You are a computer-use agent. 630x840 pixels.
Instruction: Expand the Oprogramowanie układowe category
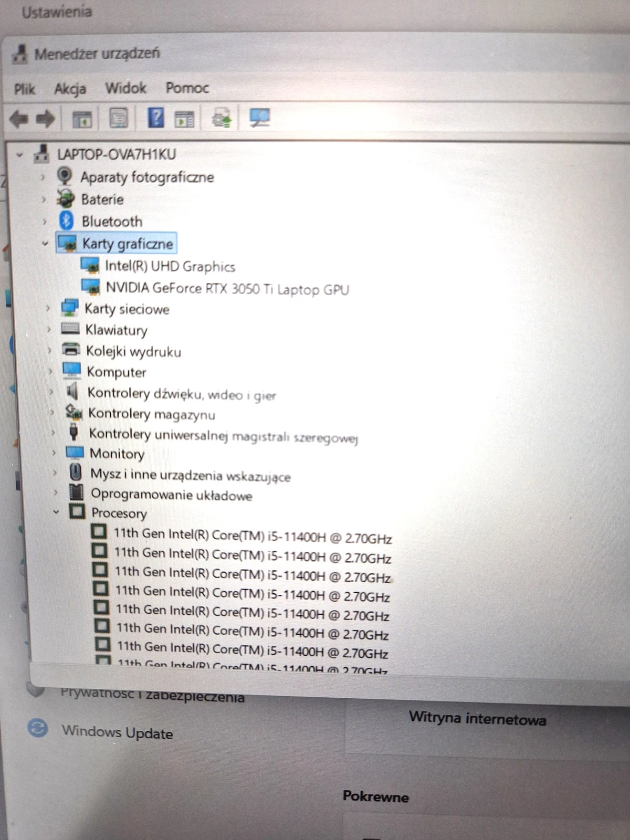(55, 492)
